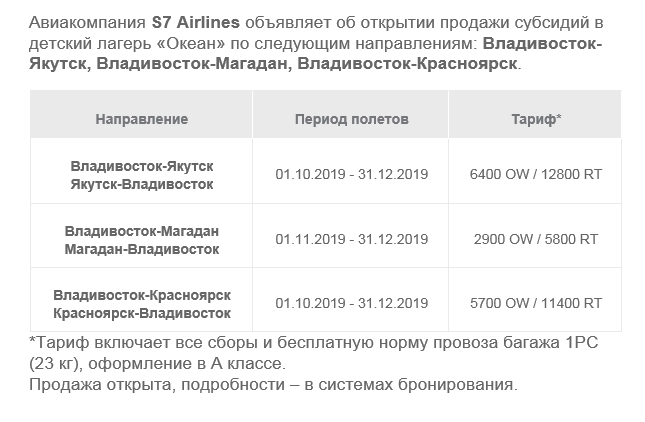Select the Период полетов column header

click(x=352, y=119)
